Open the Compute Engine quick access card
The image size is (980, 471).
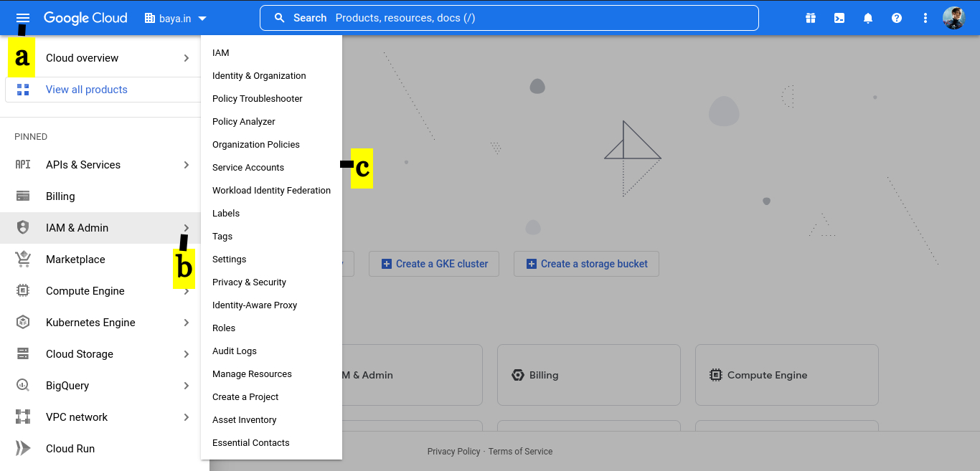(x=786, y=375)
